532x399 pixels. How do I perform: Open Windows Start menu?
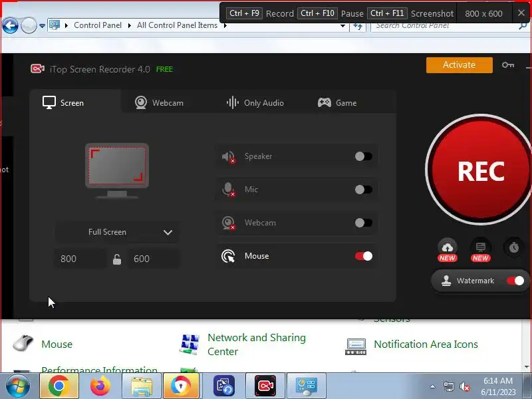pos(18,386)
